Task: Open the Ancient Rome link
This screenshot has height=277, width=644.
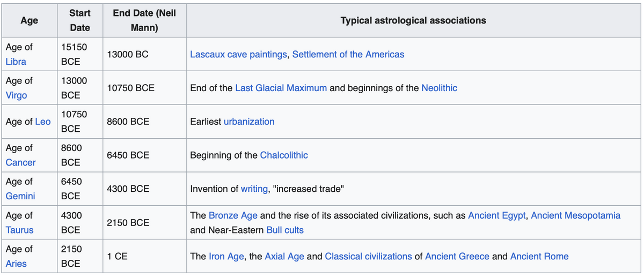Action: (539, 256)
